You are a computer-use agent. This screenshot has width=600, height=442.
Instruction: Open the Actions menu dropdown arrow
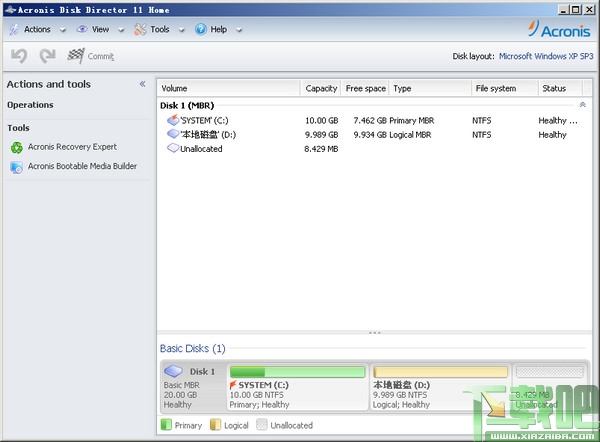pyautogui.click(x=63, y=30)
